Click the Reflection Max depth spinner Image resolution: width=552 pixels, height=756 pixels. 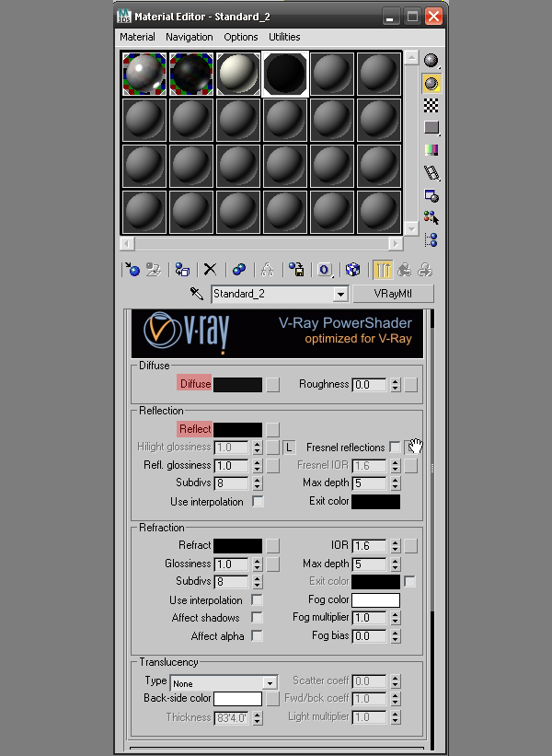[x=396, y=483]
